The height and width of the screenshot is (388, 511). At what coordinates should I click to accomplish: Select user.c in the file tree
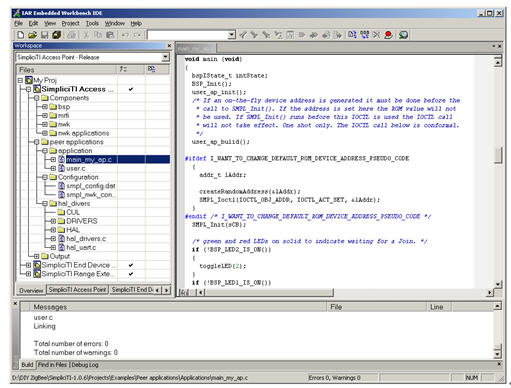click(76, 168)
